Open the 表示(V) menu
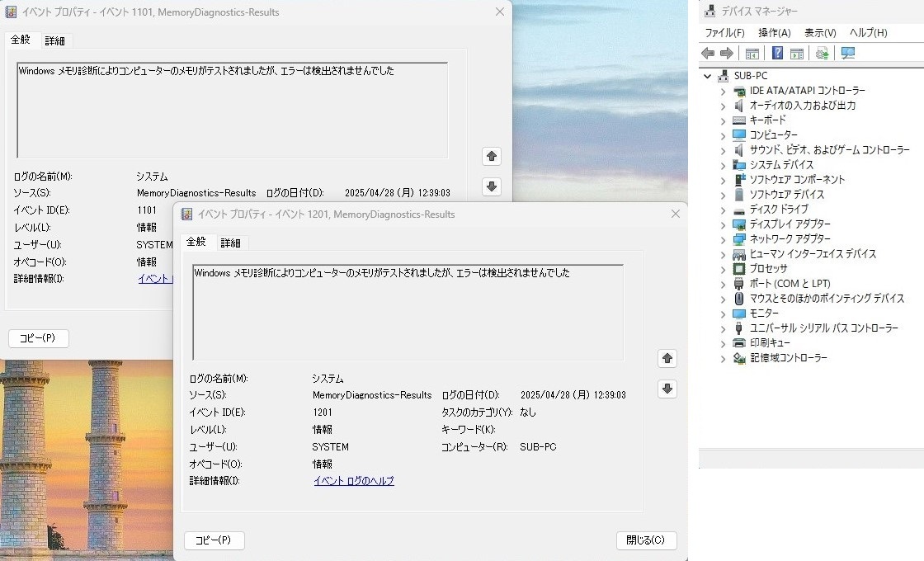The height and width of the screenshot is (561, 924). click(820, 33)
